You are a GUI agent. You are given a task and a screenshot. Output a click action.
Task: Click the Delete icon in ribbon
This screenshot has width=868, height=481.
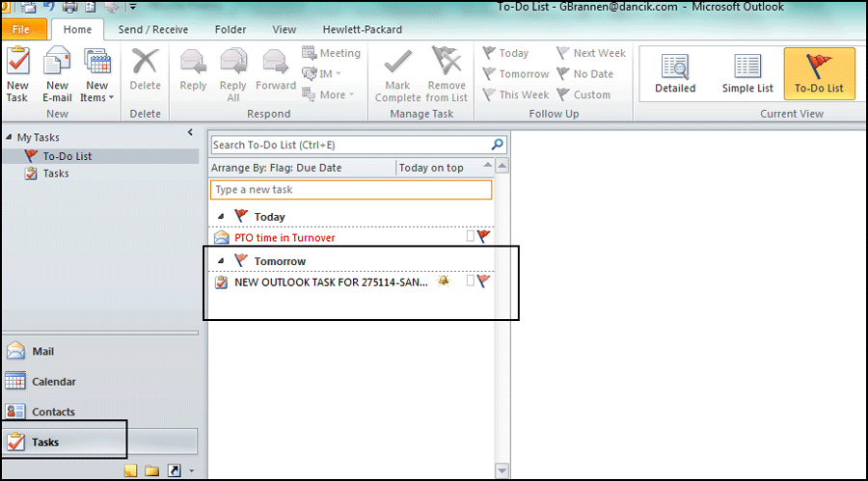(145, 65)
